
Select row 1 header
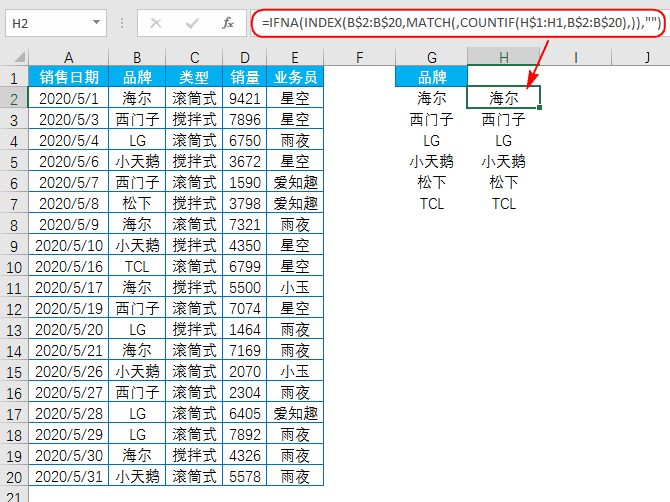coord(14,78)
